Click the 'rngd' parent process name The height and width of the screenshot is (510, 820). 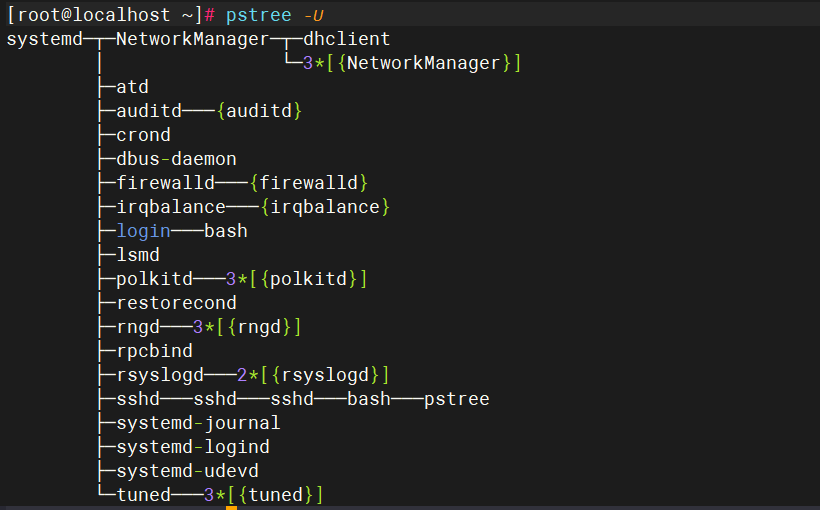(138, 327)
